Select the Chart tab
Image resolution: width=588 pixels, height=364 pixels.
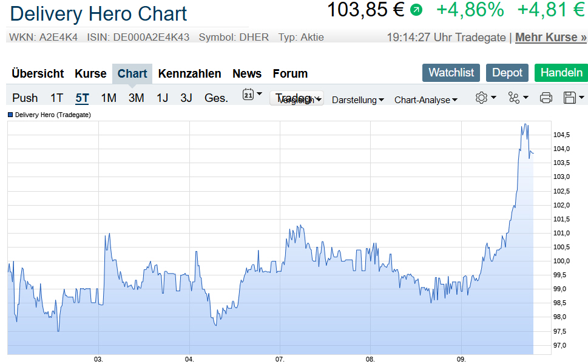[x=132, y=73]
